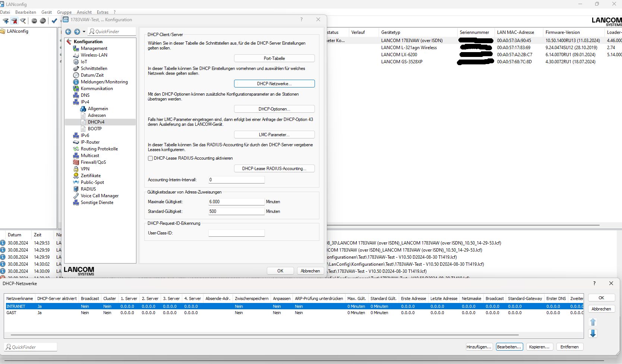This screenshot has width=622, height=364.
Task: Select the Sonstige Dienste icon
Action: (76, 202)
